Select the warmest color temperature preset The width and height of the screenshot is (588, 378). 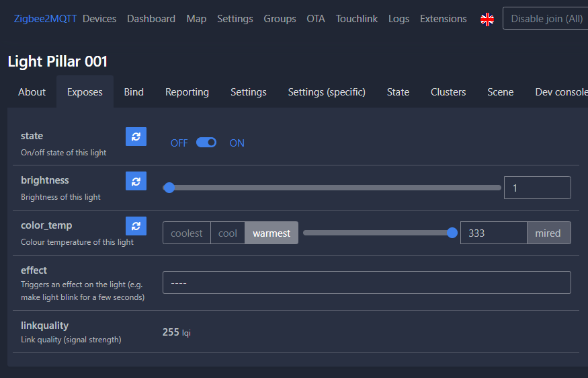coord(271,233)
